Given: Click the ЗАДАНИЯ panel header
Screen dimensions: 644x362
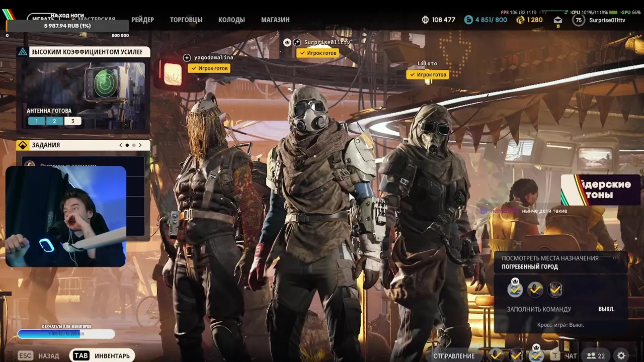Looking at the screenshot, I should [x=83, y=145].
